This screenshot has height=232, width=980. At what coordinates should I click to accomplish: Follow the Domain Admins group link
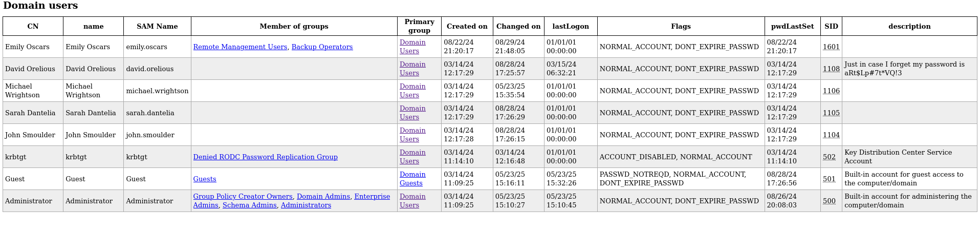(x=323, y=197)
